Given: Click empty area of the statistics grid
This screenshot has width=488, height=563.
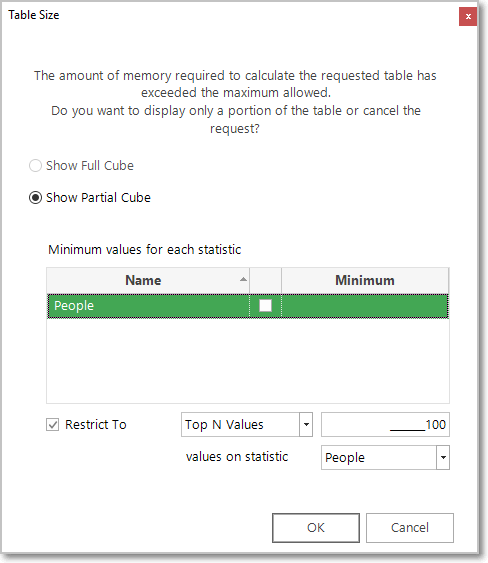Looking at the screenshot, I should (248, 360).
